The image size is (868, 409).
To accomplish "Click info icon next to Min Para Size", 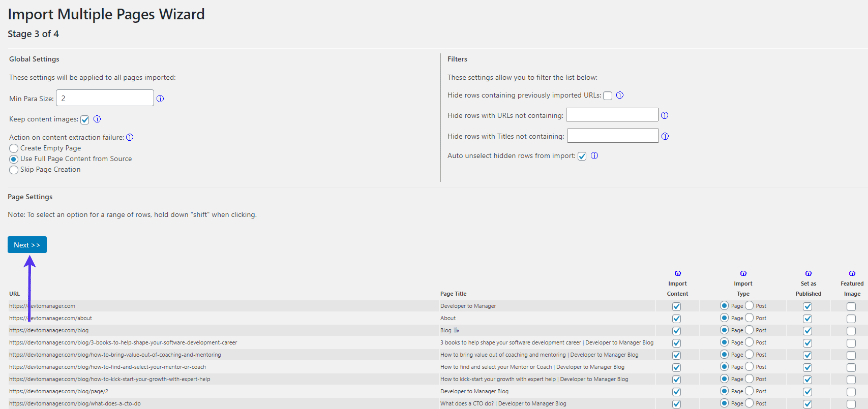I will pyautogui.click(x=160, y=99).
